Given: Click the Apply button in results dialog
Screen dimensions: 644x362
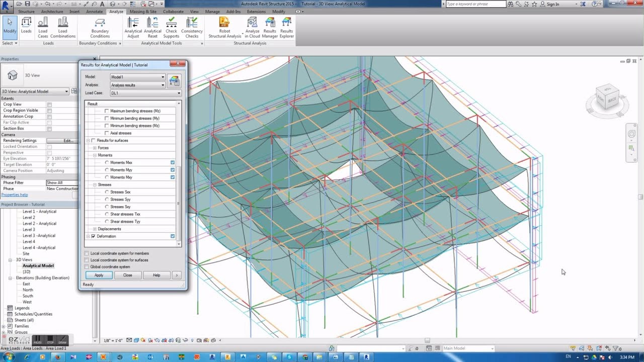Looking at the screenshot, I should click(x=99, y=275).
